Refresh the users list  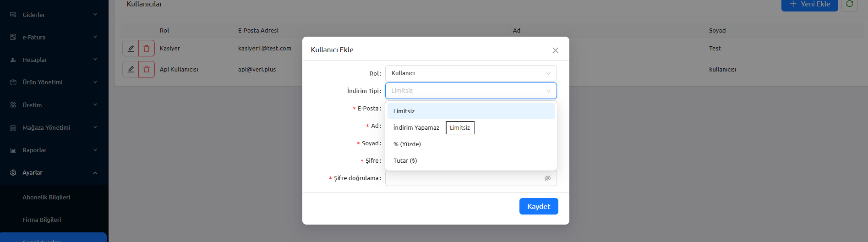tap(850, 4)
